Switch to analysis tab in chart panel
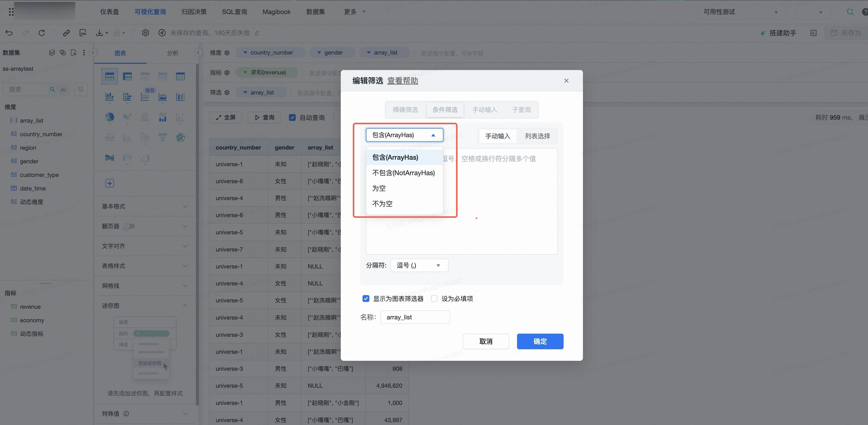This screenshot has height=425, width=868. [x=172, y=53]
